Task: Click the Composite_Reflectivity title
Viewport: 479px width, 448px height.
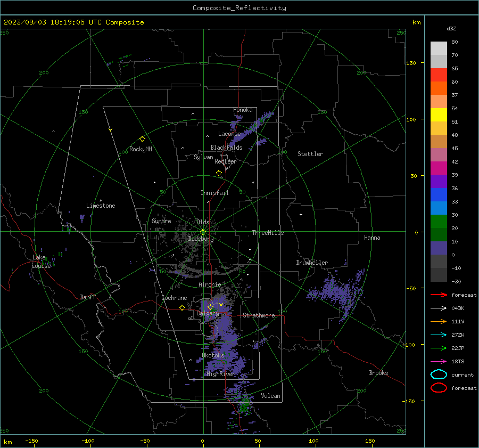Action: point(239,8)
